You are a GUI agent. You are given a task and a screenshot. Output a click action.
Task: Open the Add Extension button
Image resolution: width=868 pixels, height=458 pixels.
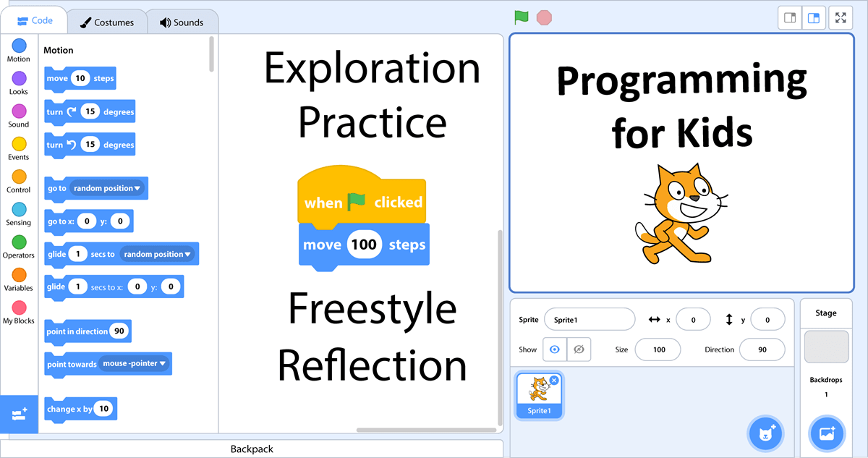click(x=18, y=414)
